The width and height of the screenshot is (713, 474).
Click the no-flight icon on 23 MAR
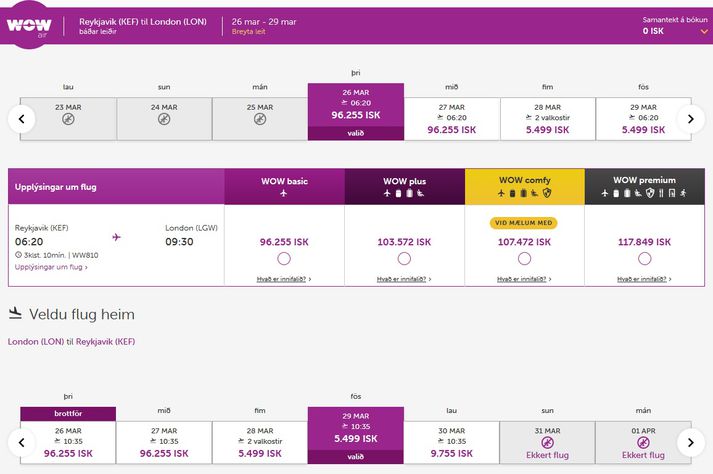(68, 119)
